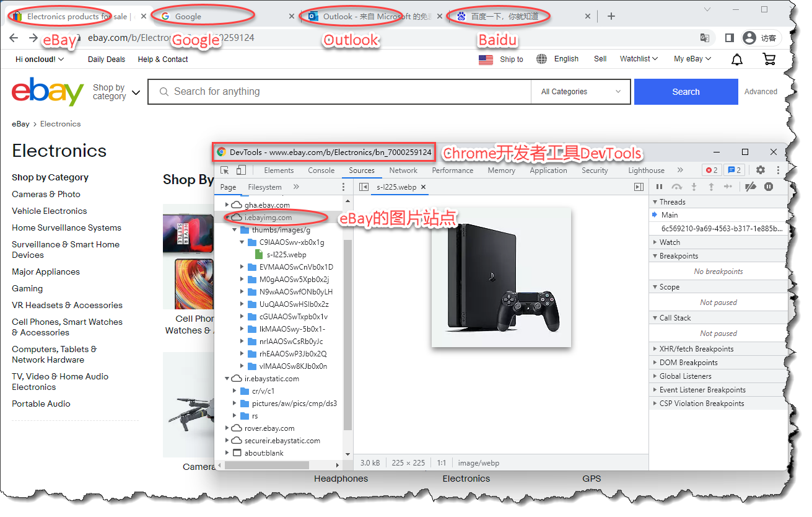The image size is (812, 517).
Task: Click the blue Search button
Action: [x=686, y=92]
